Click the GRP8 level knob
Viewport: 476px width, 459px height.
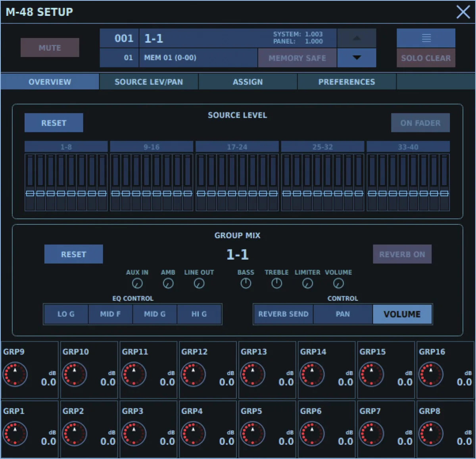(x=431, y=434)
